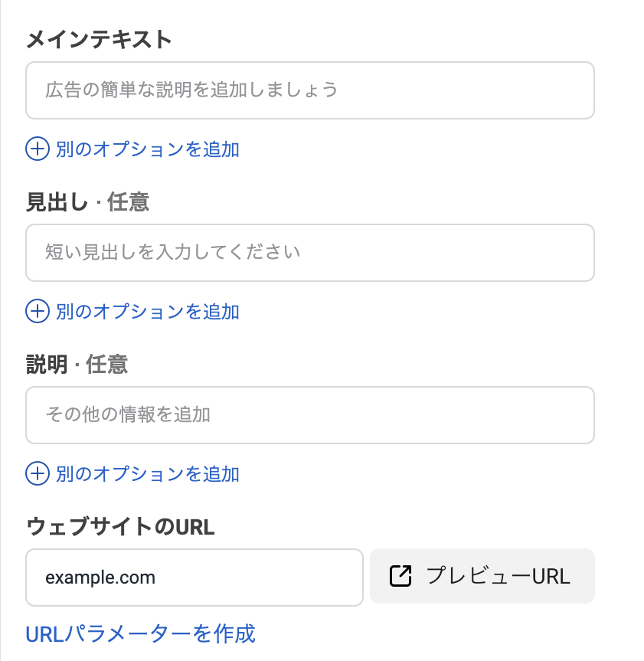The width and height of the screenshot is (644, 661).
Task: Focus the 見出し short headline input
Action: tap(309, 253)
